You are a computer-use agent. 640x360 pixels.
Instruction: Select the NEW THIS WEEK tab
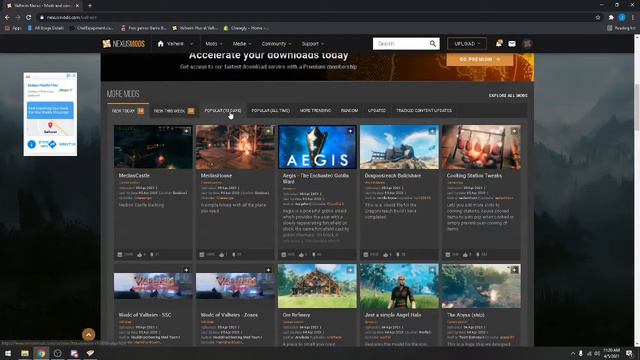click(x=174, y=111)
